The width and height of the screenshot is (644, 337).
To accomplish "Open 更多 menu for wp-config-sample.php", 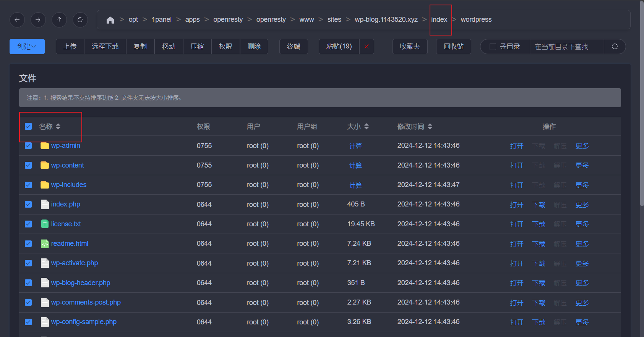I will coord(582,322).
